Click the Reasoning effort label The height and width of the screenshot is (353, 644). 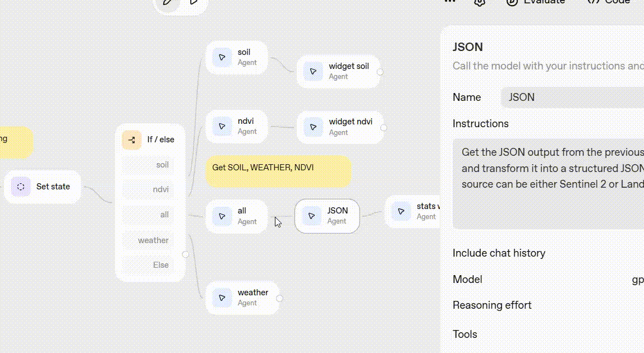click(492, 305)
